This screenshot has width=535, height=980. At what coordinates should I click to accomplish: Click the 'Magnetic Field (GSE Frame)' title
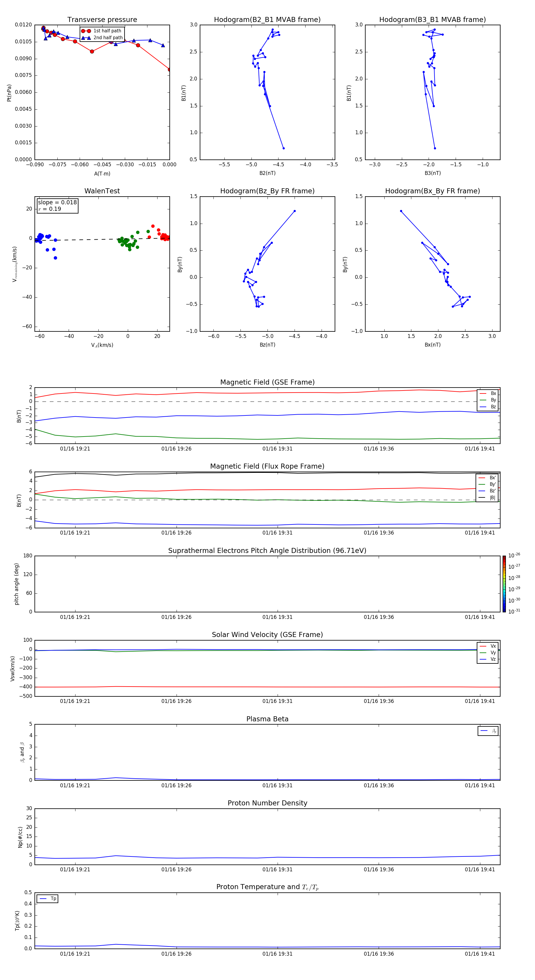pyautogui.click(x=267, y=382)
